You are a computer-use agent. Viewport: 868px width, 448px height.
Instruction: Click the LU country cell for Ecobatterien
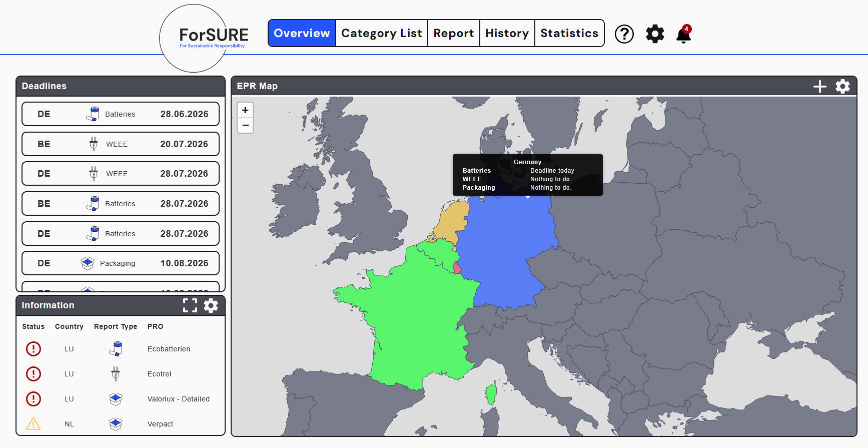pyautogui.click(x=69, y=349)
